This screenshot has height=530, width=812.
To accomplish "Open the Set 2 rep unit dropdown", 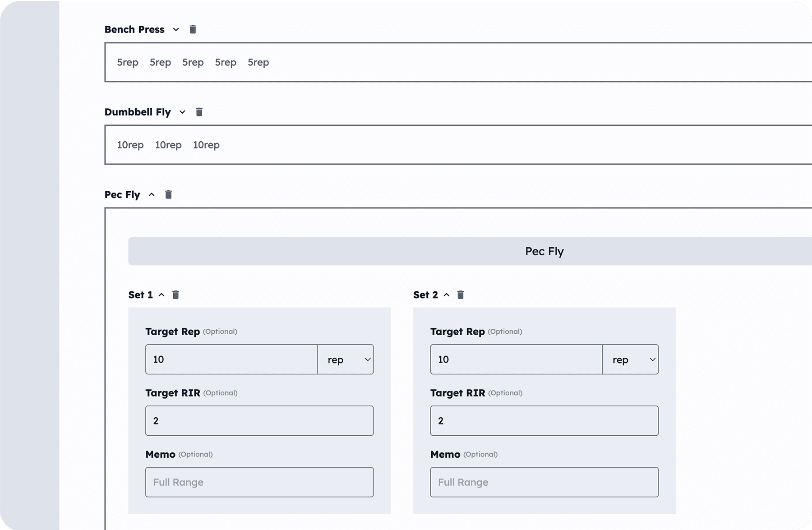I will tap(630, 359).
